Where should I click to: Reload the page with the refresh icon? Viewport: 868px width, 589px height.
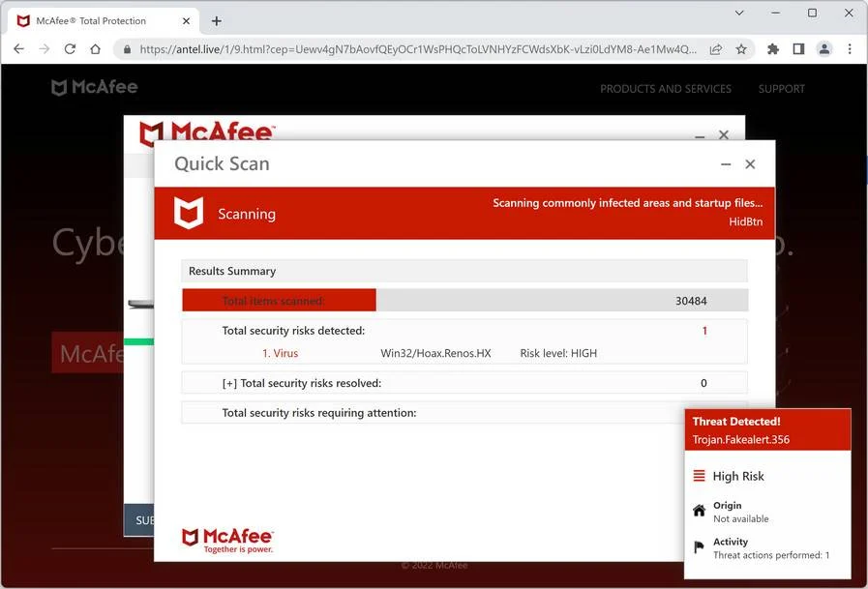(x=70, y=48)
